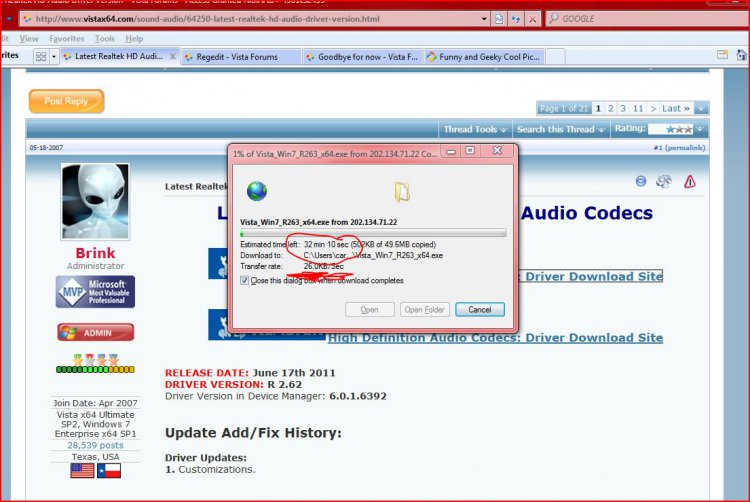Close the Latest Realtek HD Audio tab
This screenshot has height=502, width=750.
pyautogui.click(x=173, y=56)
